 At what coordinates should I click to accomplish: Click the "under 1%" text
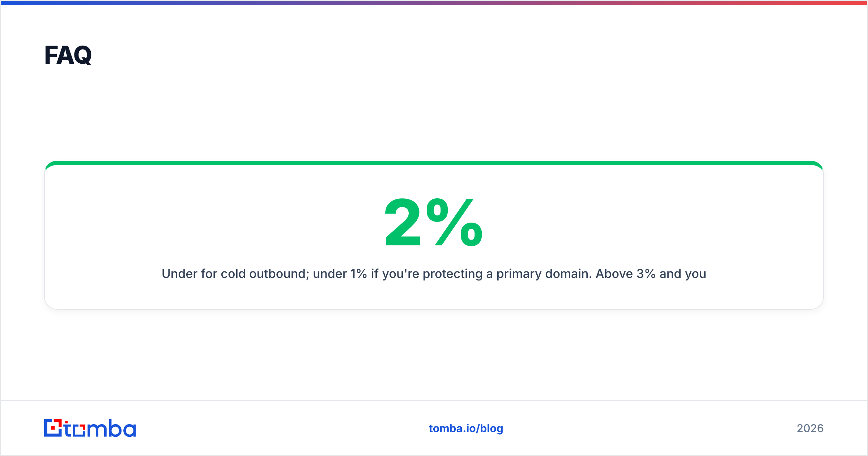[340, 274]
